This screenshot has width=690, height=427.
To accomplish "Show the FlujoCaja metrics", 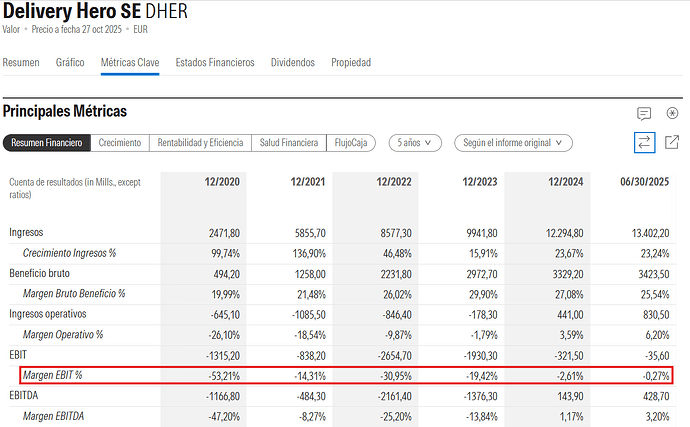I will pyautogui.click(x=350, y=143).
